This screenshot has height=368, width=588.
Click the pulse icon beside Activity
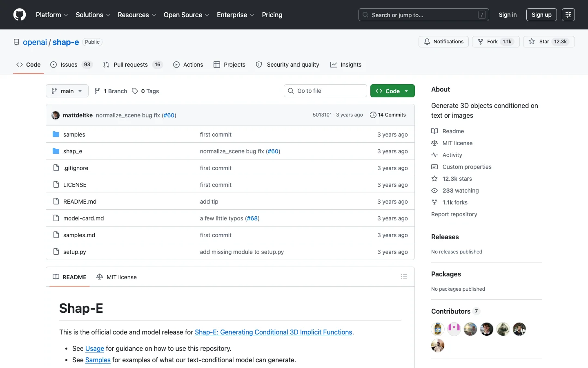434,155
